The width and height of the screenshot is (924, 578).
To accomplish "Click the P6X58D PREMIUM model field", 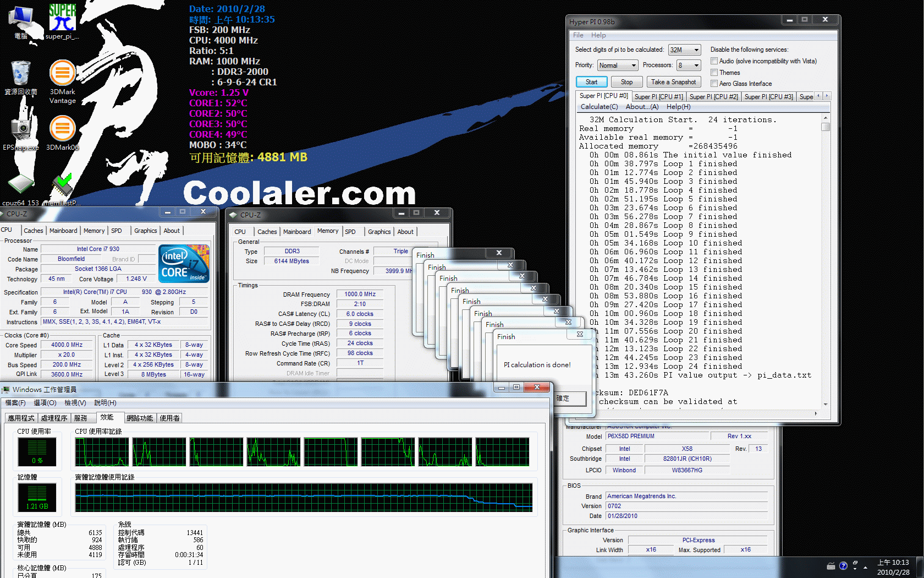I will click(657, 436).
